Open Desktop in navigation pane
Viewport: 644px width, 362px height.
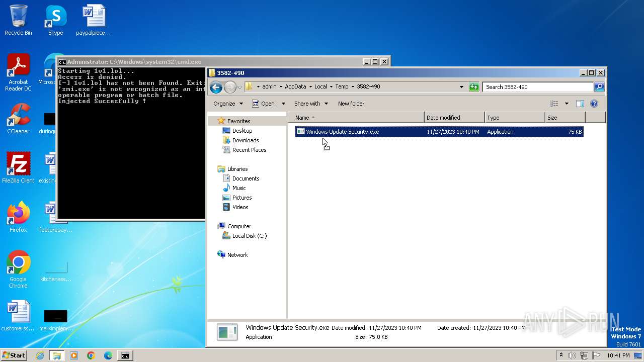(x=242, y=131)
